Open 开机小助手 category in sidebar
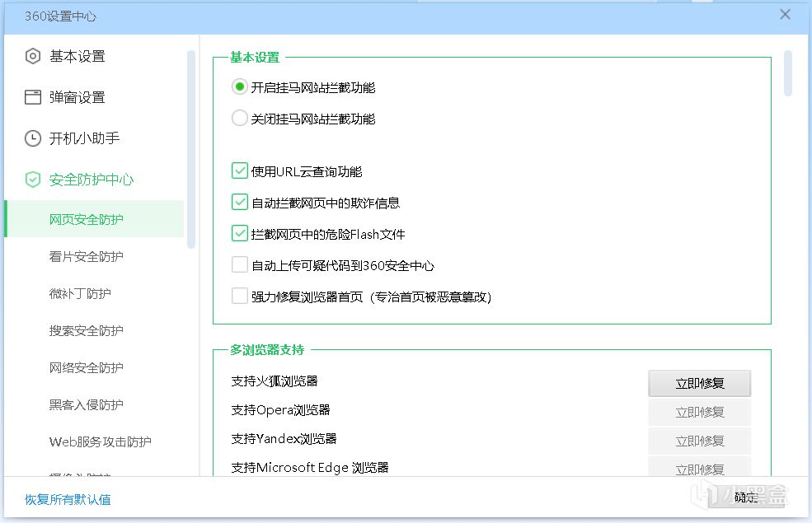The width and height of the screenshot is (812, 523). point(84,138)
